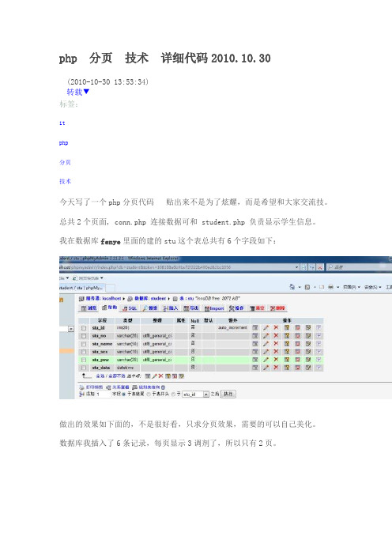Click the fulltext icon in stu_date row
This screenshot has height=555, width=392.
point(318,368)
